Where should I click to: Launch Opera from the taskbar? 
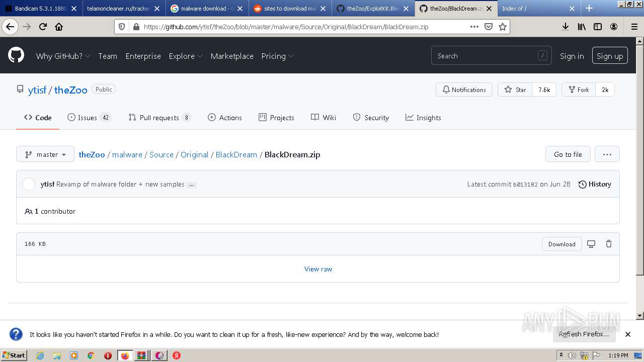click(x=108, y=355)
